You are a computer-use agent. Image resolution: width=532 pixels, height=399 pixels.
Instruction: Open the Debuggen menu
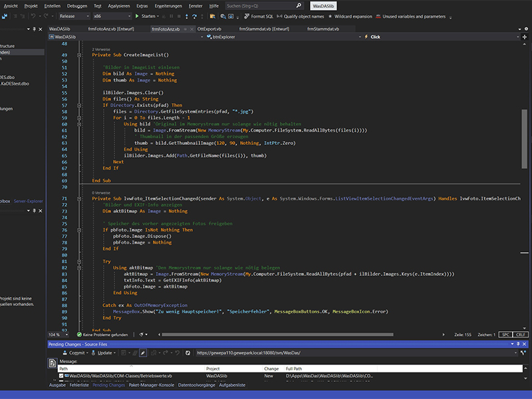click(77, 6)
